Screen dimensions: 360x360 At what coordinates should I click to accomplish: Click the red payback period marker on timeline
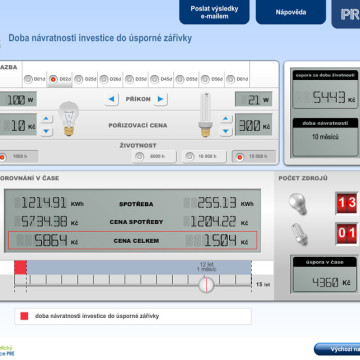20,268
